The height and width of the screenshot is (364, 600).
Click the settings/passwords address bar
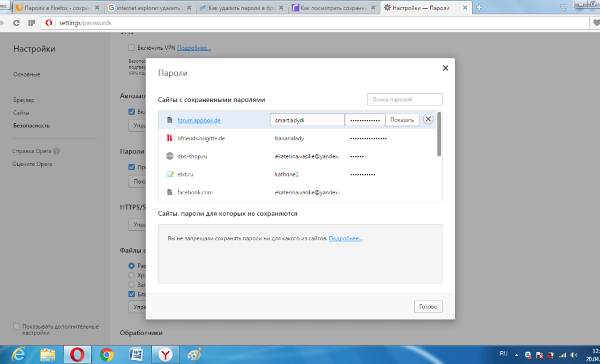(x=316, y=23)
